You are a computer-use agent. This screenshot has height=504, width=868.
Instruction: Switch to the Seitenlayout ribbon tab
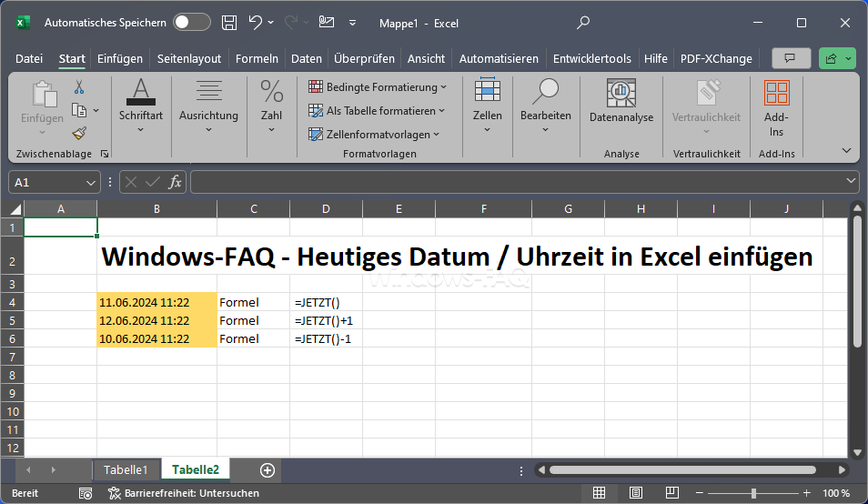tap(188, 58)
